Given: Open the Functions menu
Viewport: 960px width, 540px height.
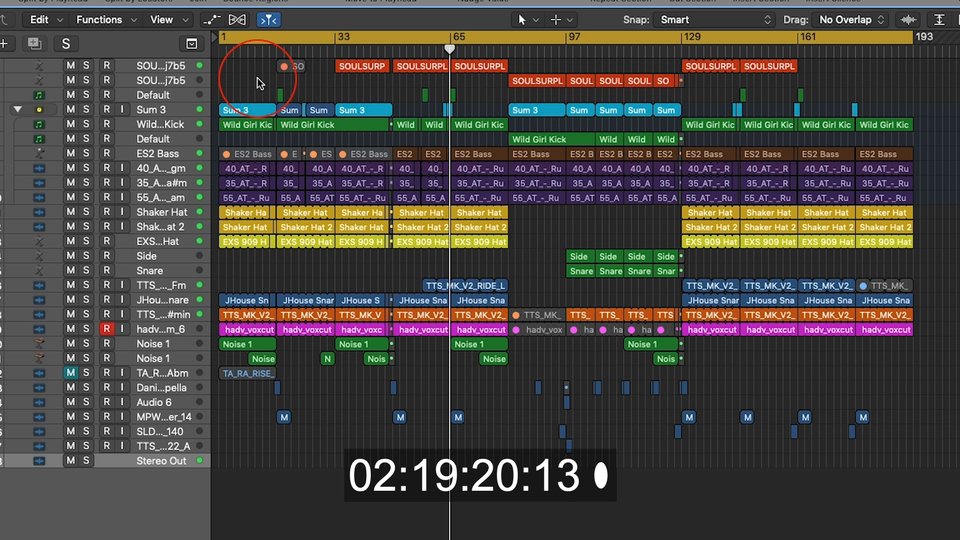Looking at the screenshot, I should (106, 20).
